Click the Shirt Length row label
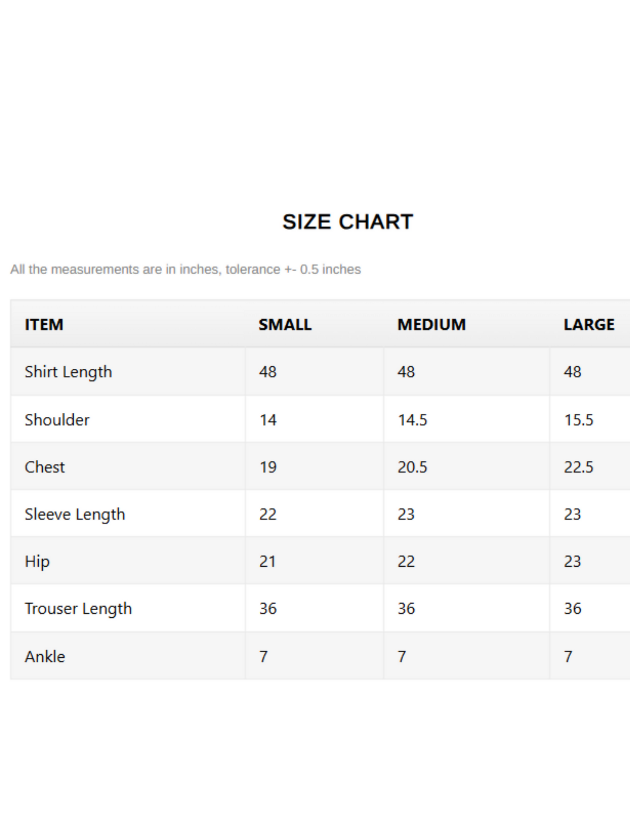 [68, 372]
